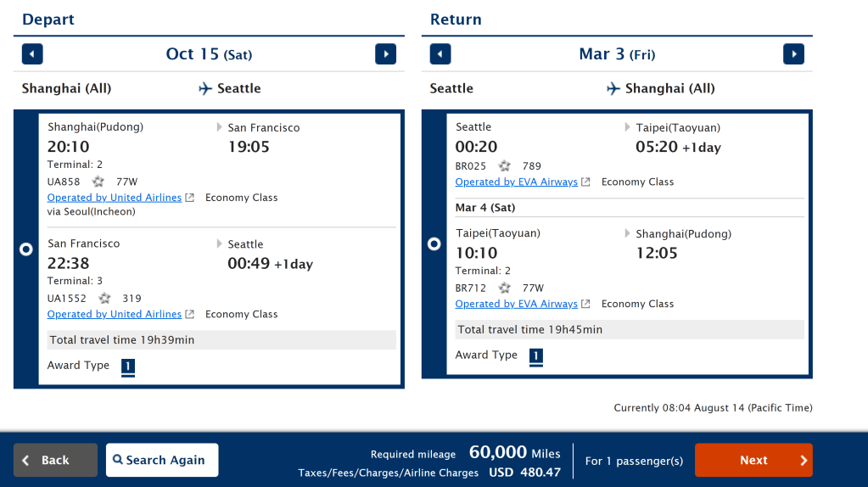Open EVA Airways link for BR025
This screenshot has width=868, height=487.
coord(516,182)
